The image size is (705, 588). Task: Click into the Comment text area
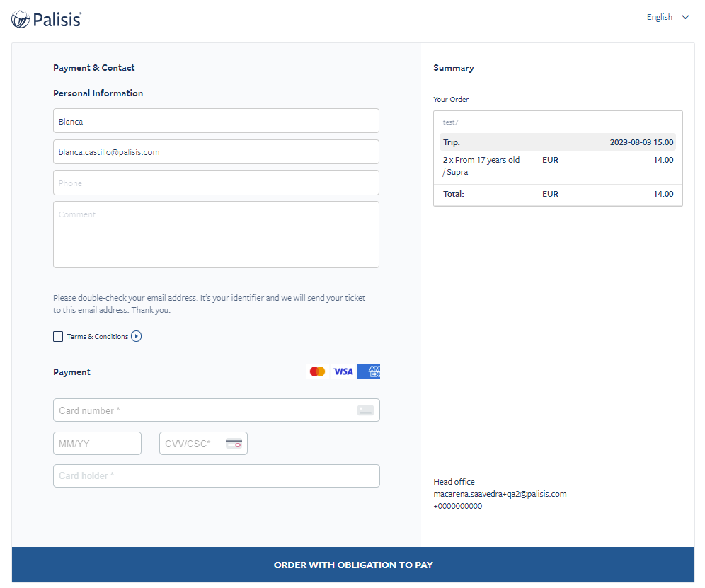tap(216, 235)
